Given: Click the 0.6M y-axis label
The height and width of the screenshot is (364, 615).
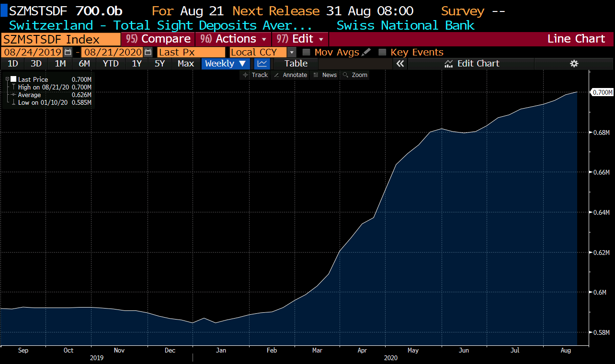Looking at the screenshot, I should [599, 292].
